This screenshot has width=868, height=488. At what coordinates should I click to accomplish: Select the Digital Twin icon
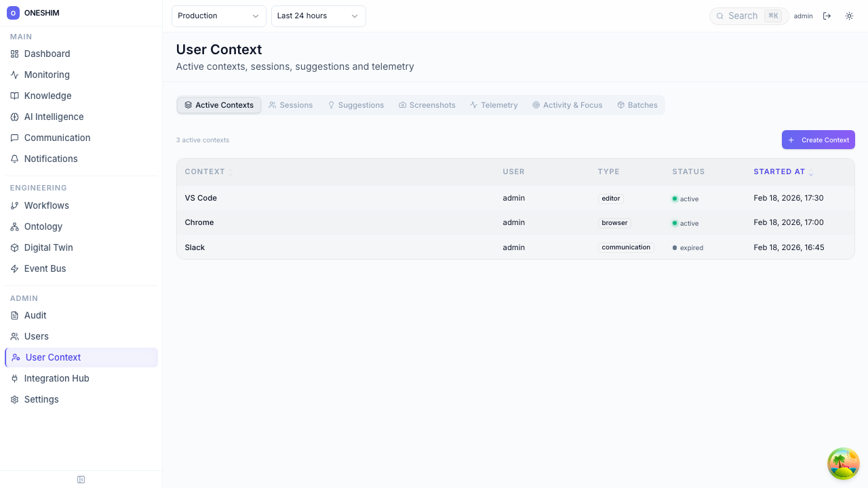click(14, 247)
